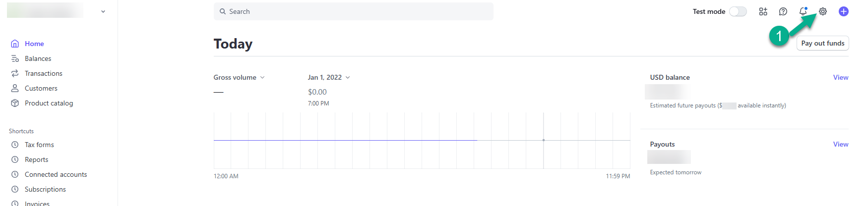This screenshot has width=868, height=206.
Task: Open the apps grid icon
Action: pyautogui.click(x=763, y=11)
